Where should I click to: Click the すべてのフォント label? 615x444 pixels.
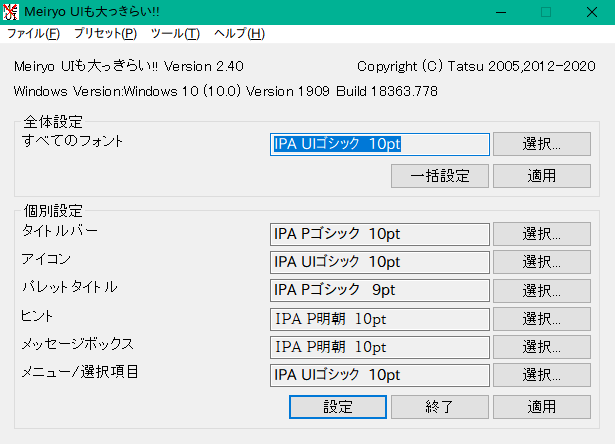72,141
